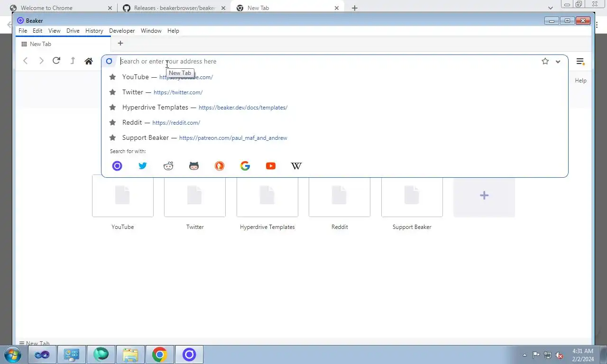607x364 pixels.
Task: Open the YouTube pinned thumbnail
Action: tap(123, 196)
